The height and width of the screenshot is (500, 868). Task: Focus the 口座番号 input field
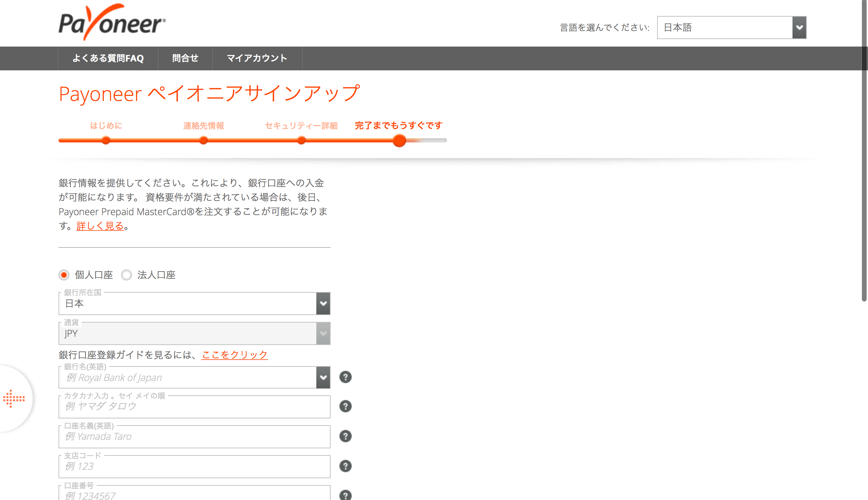pos(195,493)
